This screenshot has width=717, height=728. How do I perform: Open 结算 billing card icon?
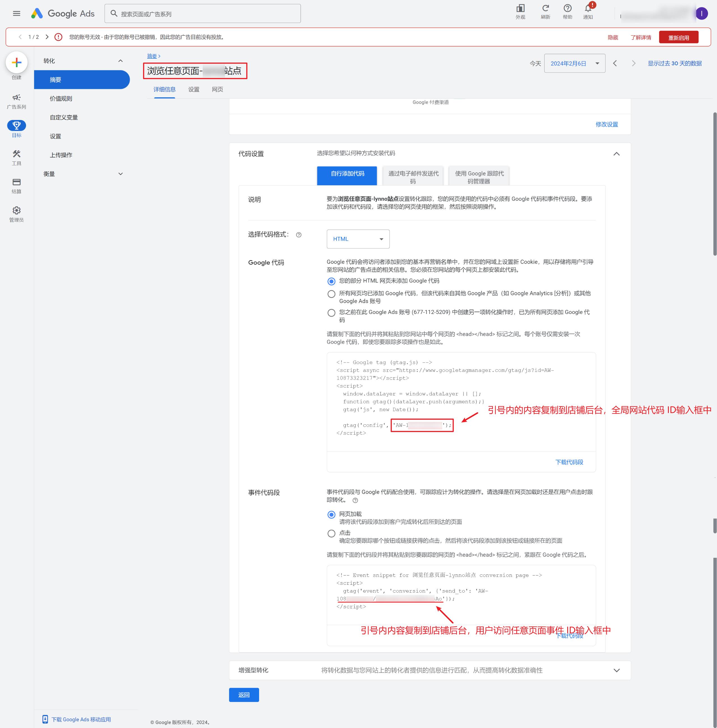tap(17, 182)
